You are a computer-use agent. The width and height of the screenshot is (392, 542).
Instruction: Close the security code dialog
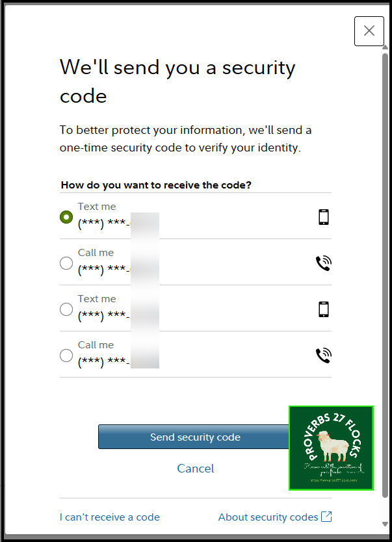tap(369, 31)
